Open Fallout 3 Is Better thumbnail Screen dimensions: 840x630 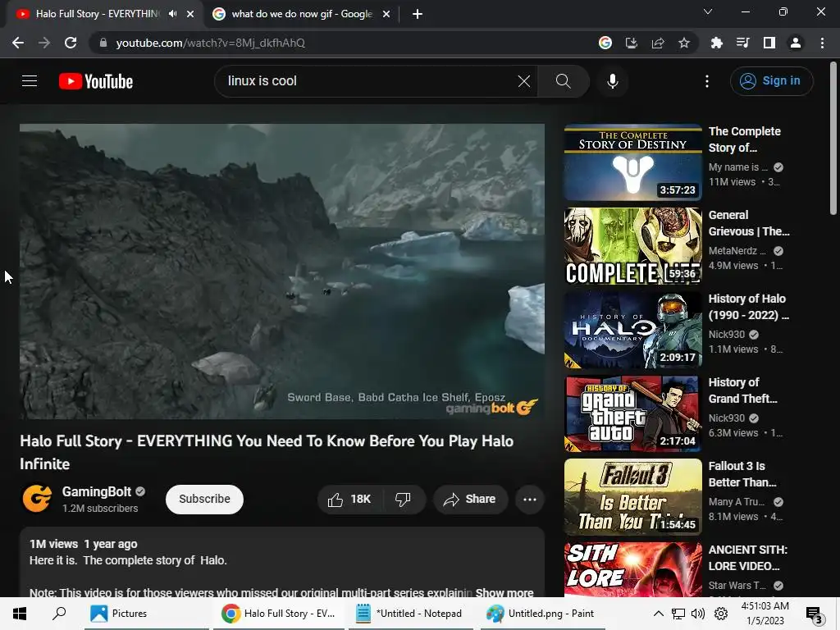(632, 496)
